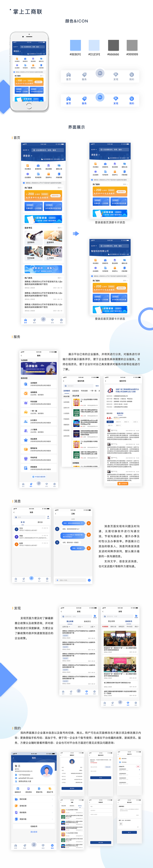
Task: Click the blue active 首页 home icon
Action: pos(69,99)
